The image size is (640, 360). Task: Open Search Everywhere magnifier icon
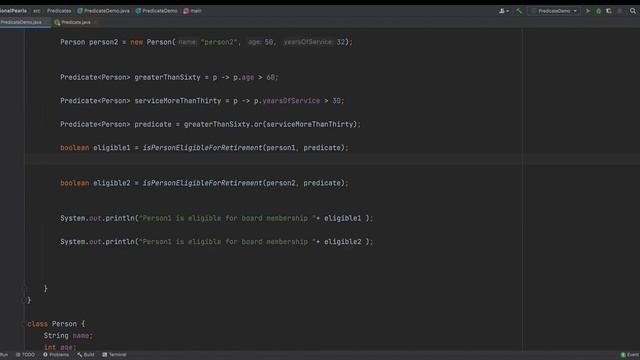coord(633,11)
